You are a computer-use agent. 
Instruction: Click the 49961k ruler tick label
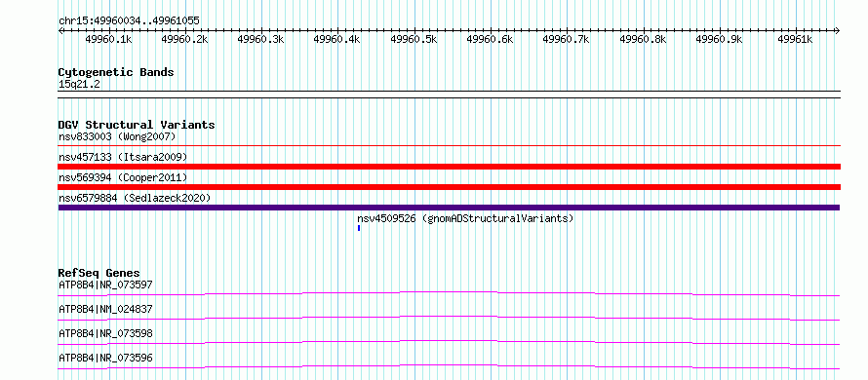click(x=795, y=39)
